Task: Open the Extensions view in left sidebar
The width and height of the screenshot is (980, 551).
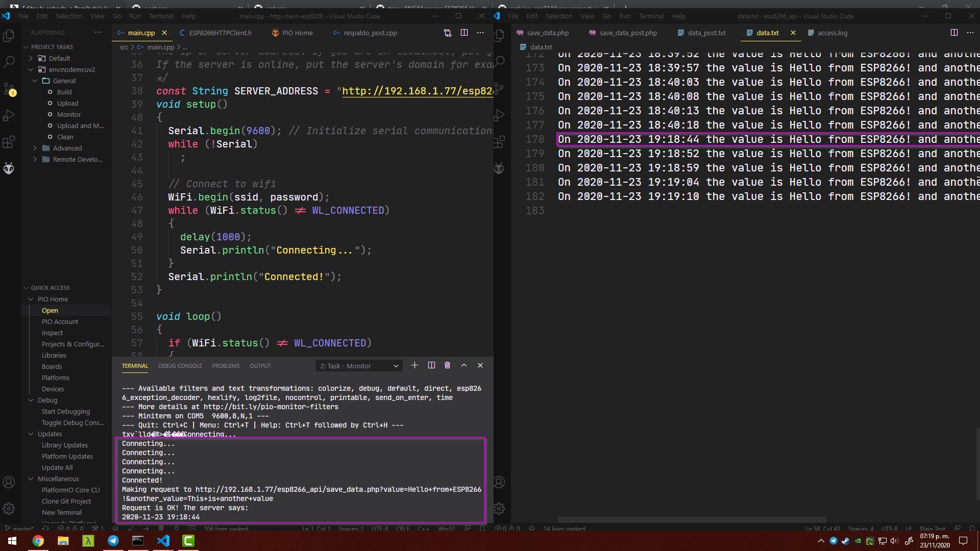Action: pyautogui.click(x=9, y=142)
